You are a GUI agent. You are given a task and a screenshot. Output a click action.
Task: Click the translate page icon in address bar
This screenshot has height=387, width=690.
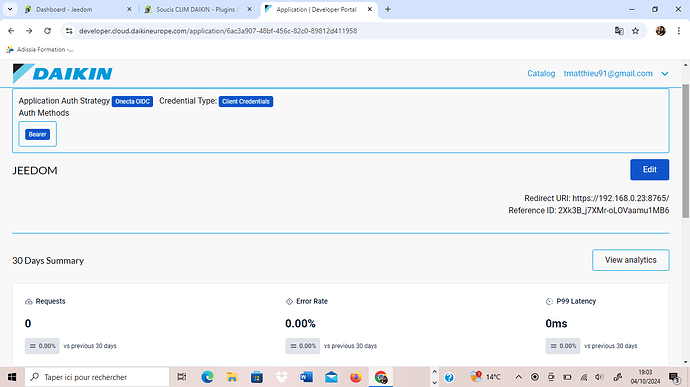[619, 31]
